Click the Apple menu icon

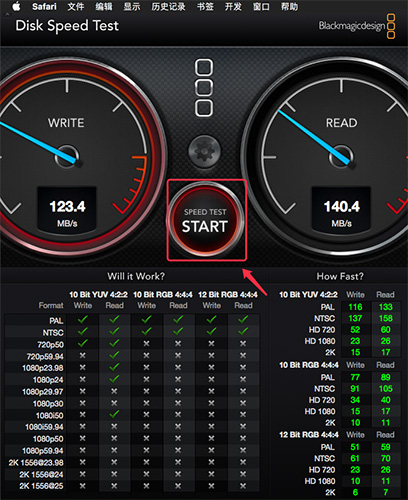pyautogui.click(x=16, y=7)
